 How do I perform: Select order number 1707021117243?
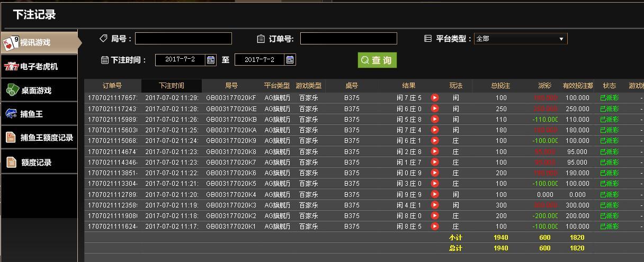click(x=113, y=109)
